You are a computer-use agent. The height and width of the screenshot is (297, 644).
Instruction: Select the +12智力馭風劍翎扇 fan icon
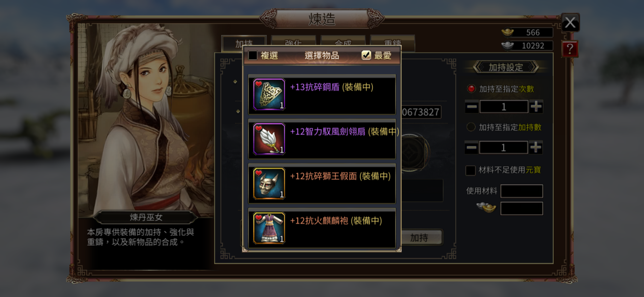click(269, 139)
